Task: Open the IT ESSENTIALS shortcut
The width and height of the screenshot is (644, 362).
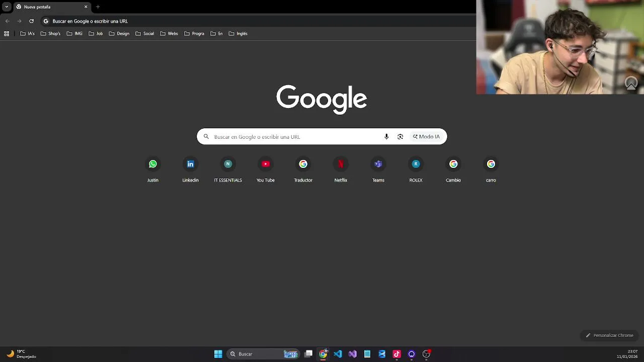Action: [x=228, y=169]
